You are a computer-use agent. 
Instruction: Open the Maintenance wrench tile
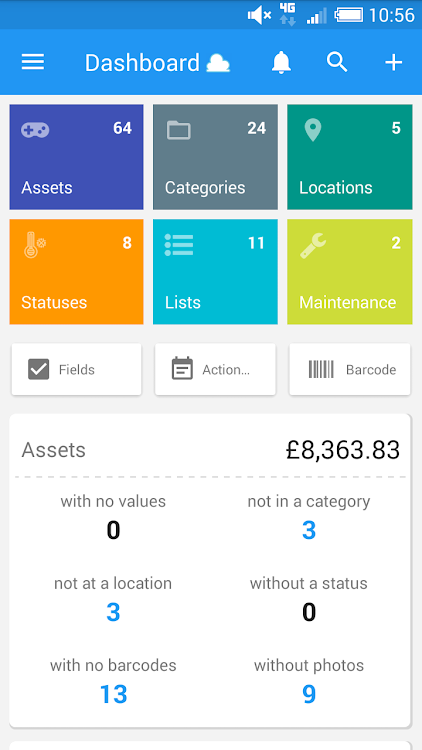[350, 272]
